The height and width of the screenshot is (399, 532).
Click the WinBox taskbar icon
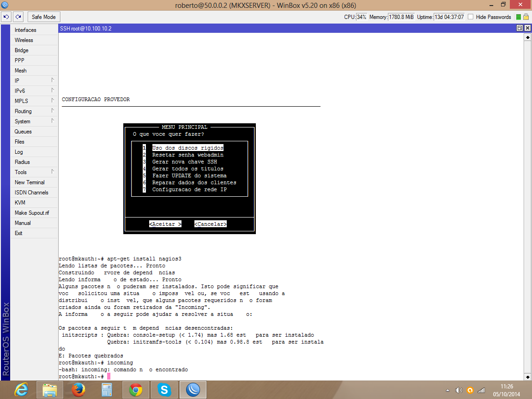193,390
